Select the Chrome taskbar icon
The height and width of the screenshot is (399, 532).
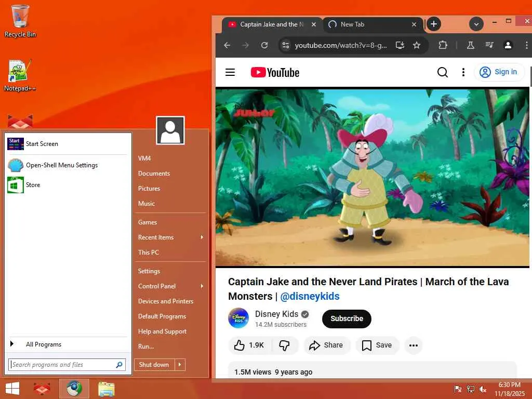click(x=74, y=389)
